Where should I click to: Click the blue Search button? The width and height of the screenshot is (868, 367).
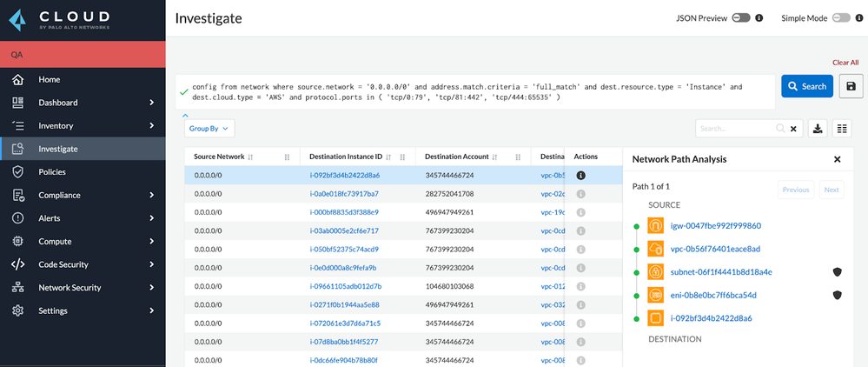806,86
